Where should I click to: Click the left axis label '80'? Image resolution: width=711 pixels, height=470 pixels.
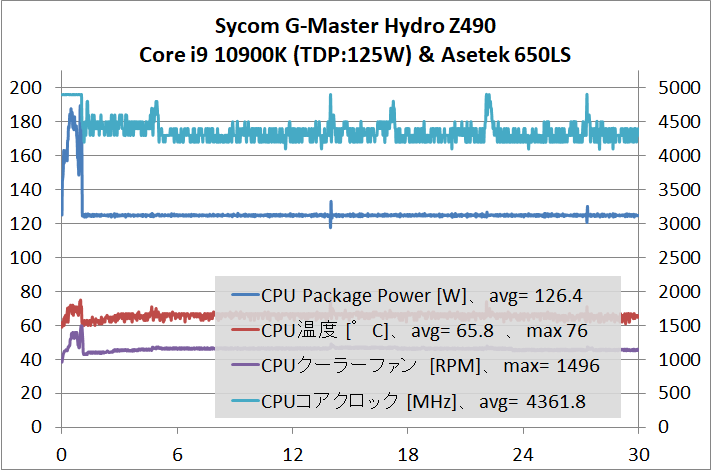tap(31, 291)
